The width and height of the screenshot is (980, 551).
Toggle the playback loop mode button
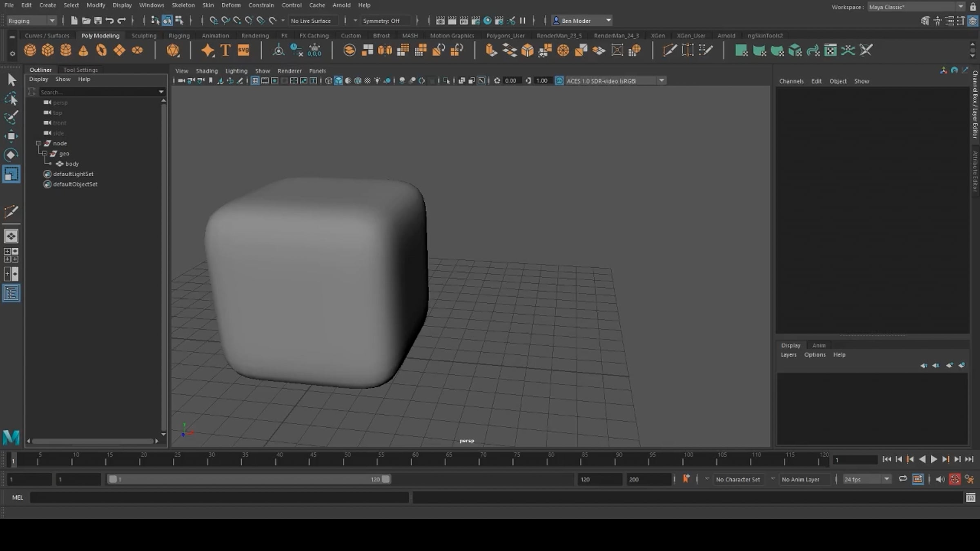pyautogui.click(x=903, y=479)
